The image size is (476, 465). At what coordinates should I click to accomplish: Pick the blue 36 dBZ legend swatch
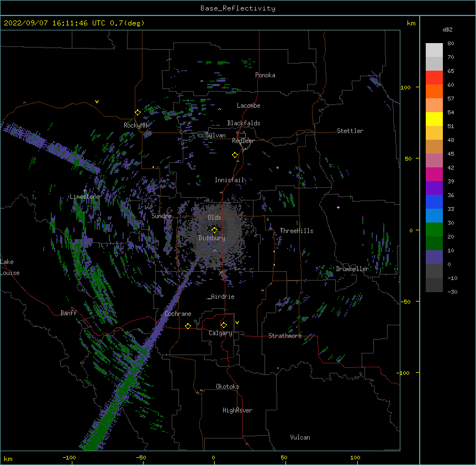click(434, 202)
